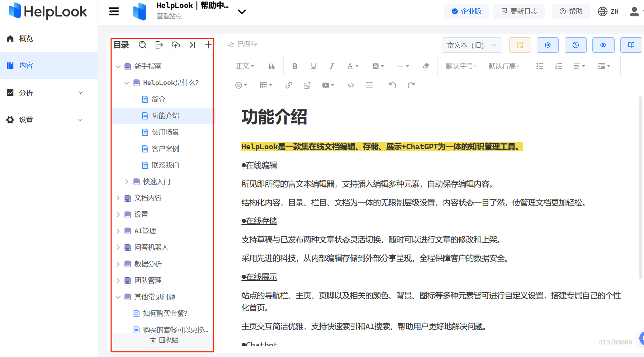Open the 富文本 (旧) editor type dropdown
The image size is (644, 357).
[x=472, y=45]
